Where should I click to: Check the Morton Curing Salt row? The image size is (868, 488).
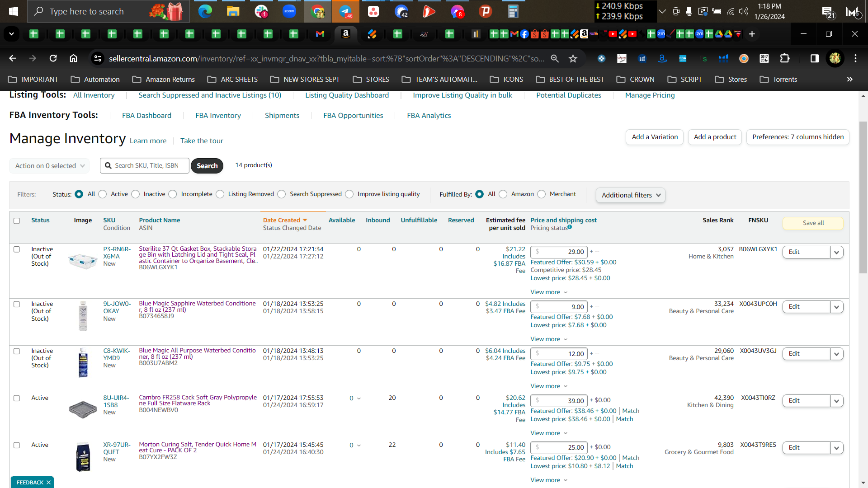tap(17, 445)
